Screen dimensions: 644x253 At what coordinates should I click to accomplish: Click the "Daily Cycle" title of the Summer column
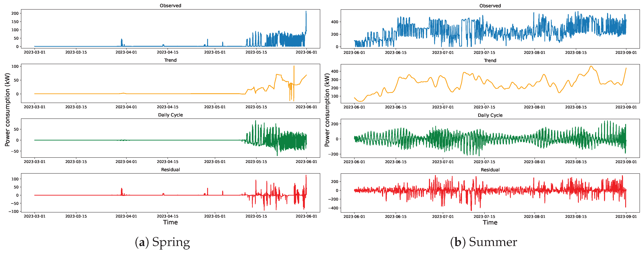tap(490, 115)
